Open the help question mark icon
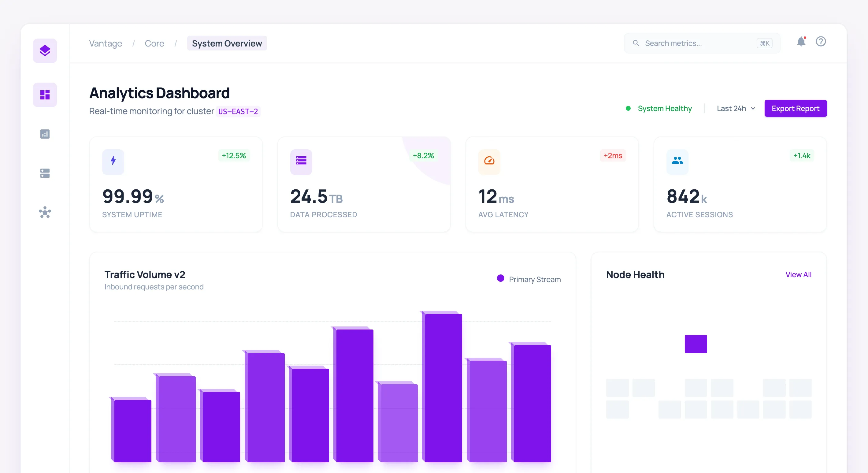Image resolution: width=868 pixels, height=473 pixels. tap(821, 42)
